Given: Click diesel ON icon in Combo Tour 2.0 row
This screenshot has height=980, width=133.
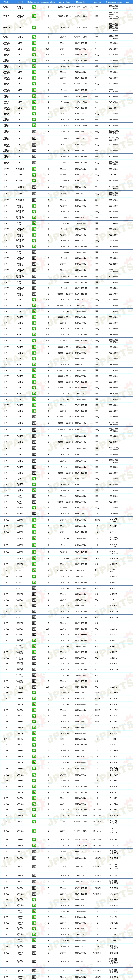Looking at the screenshot, I should click(34, 687).
